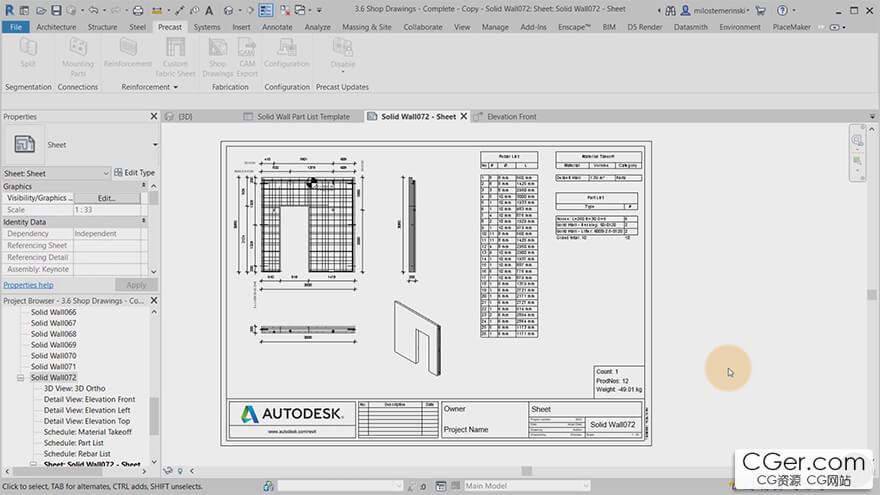Print using the printer icon
Screen dimensions: 880x495
[x=138, y=10]
